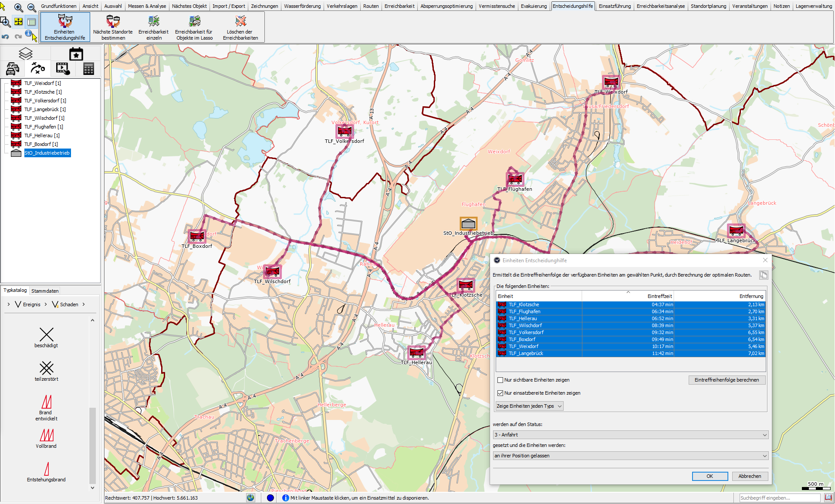Open the 'an ihrer Position gelassen' dropdown

click(x=630, y=456)
